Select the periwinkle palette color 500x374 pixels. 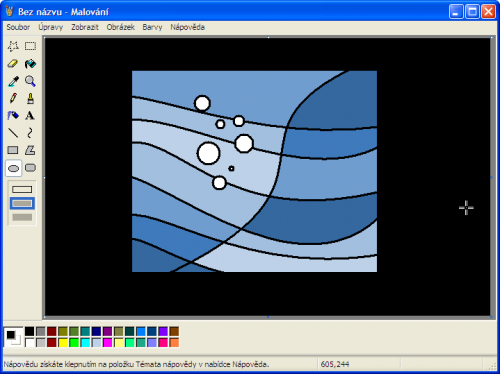[152, 342]
